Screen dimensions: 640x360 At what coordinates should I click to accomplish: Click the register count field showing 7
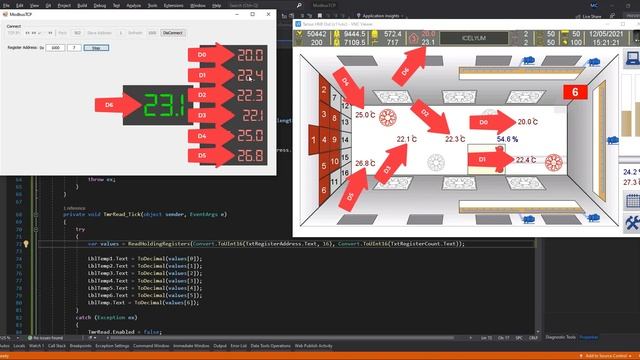tap(74, 48)
